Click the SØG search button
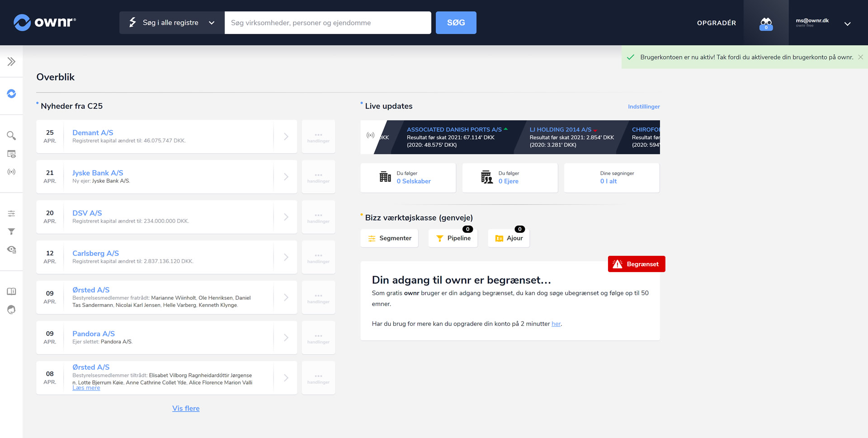Image resolution: width=868 pixels, height=438 pixels. tap(456, 23)
